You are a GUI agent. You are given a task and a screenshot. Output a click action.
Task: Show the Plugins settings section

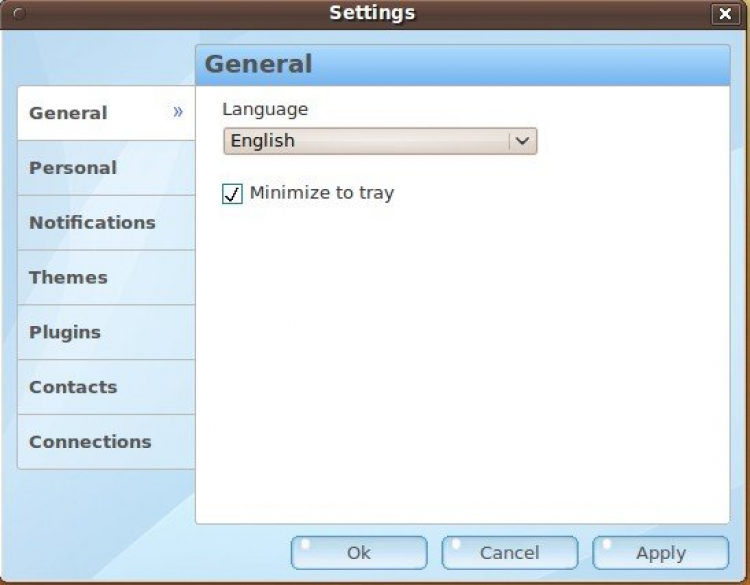coord(65,333)
